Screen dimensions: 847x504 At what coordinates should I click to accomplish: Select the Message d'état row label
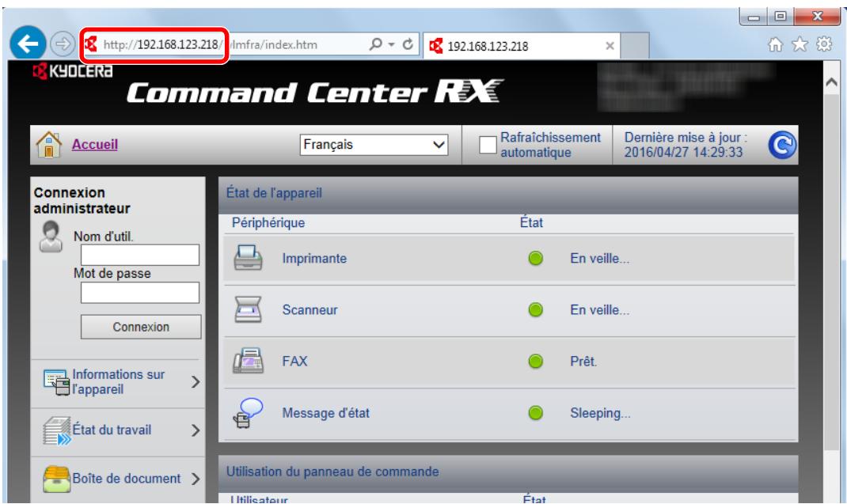pos(325,413)
